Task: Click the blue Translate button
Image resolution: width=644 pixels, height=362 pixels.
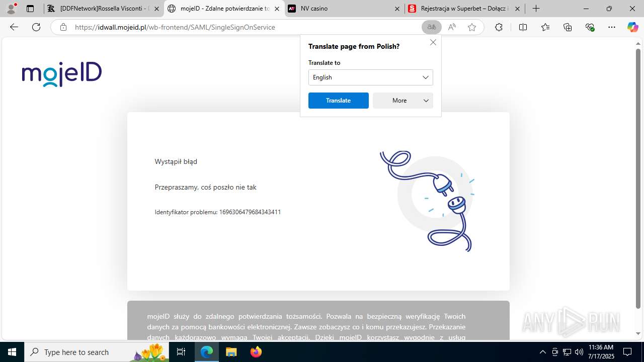Action: coord(339,101)
